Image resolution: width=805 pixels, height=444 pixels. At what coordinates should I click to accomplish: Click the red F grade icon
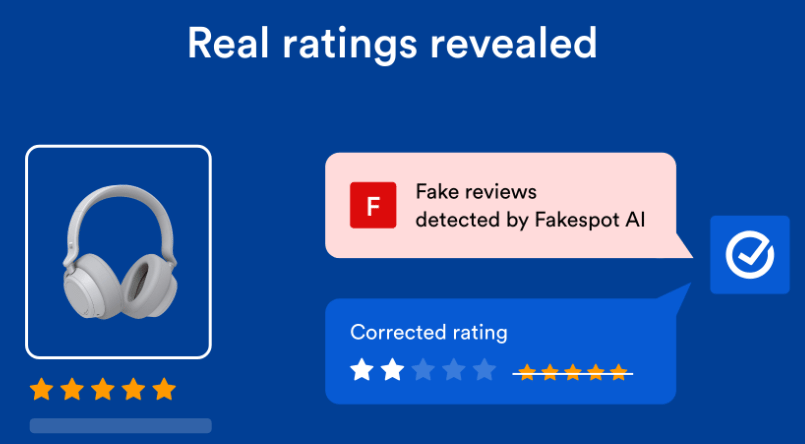point(373,205)
